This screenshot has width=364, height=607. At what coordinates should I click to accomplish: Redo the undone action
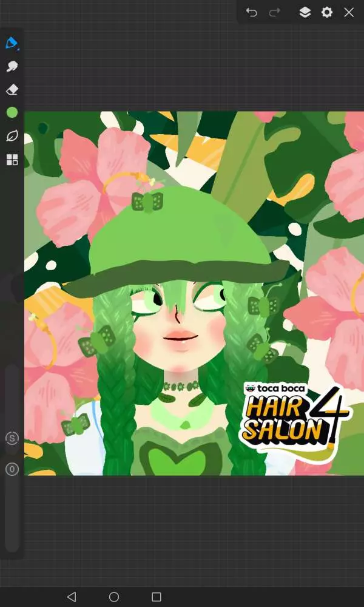tap(275, 13)
